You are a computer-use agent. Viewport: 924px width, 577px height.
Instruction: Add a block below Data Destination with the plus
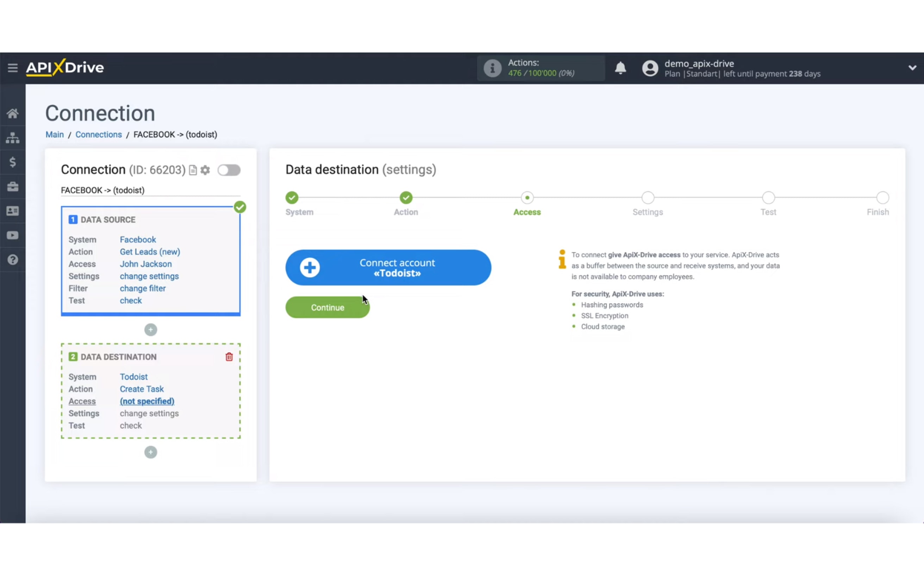[x=150, y=452]
